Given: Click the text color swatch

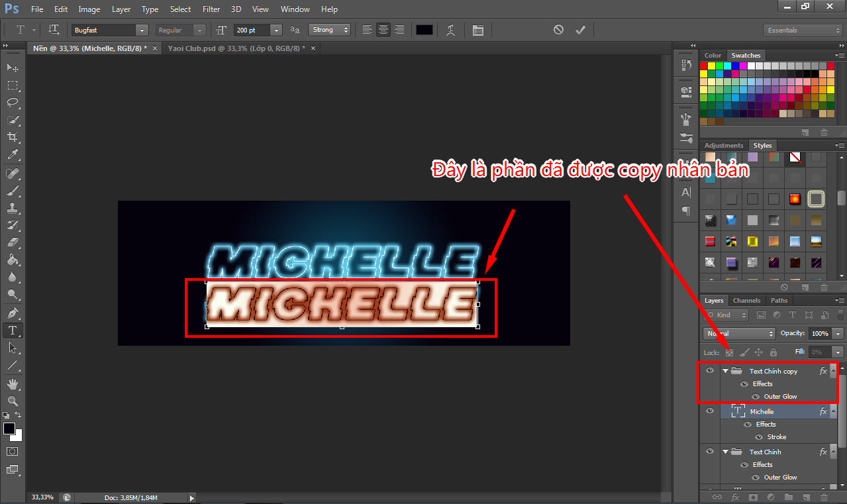Looking at the screenshot, I should (424, 30).
